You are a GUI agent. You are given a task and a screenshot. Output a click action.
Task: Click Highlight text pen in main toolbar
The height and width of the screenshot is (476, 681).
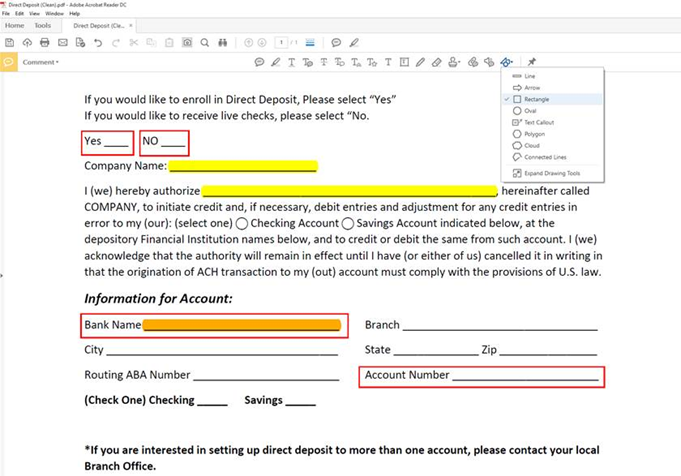(x=354, y=43)
